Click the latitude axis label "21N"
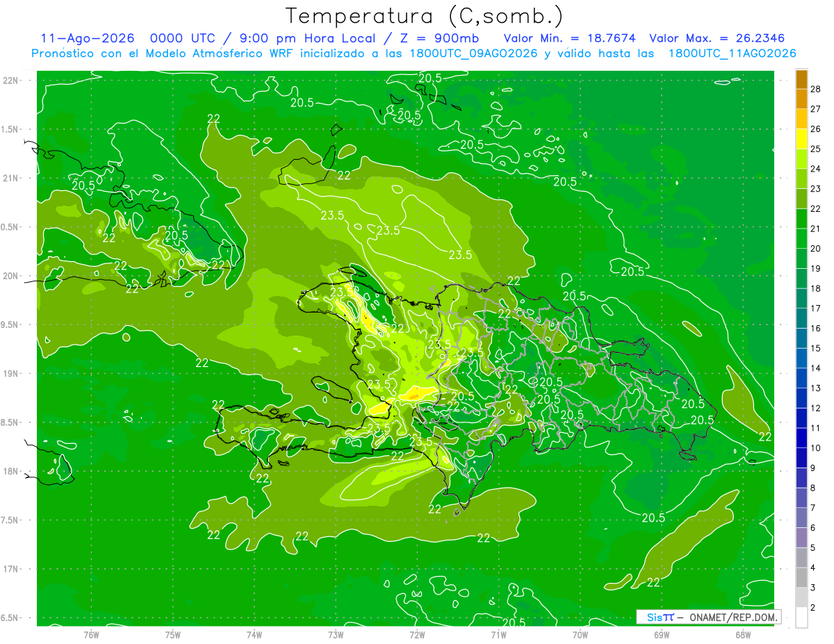The width and height of the screenshot is (834, 644). pos(10,179)
